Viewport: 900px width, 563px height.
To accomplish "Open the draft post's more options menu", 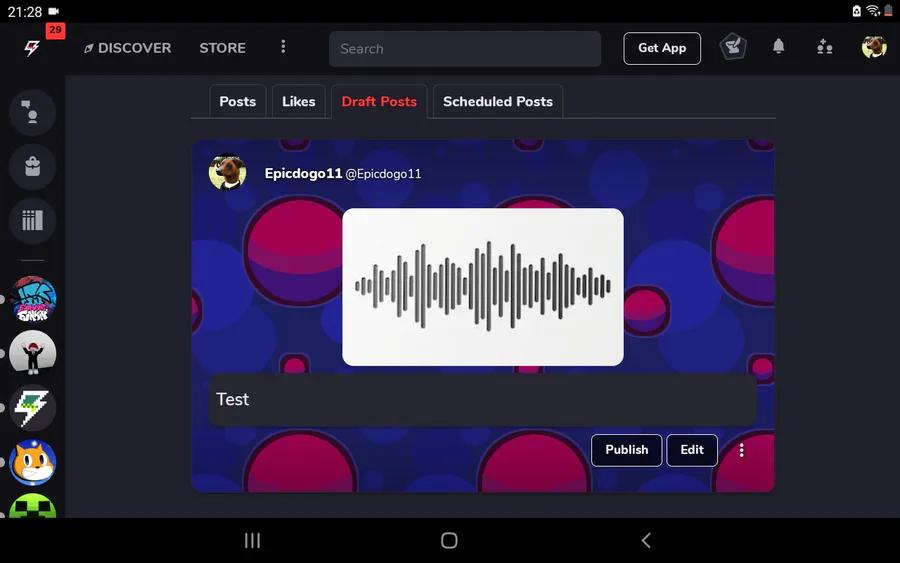I will click(742, 451).
